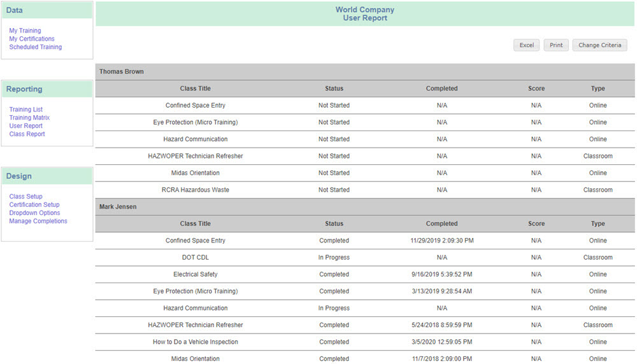Go to Class Setup under Design
Image resolution: width=637 pixels, height=364 pixels.
coord(26,197)
